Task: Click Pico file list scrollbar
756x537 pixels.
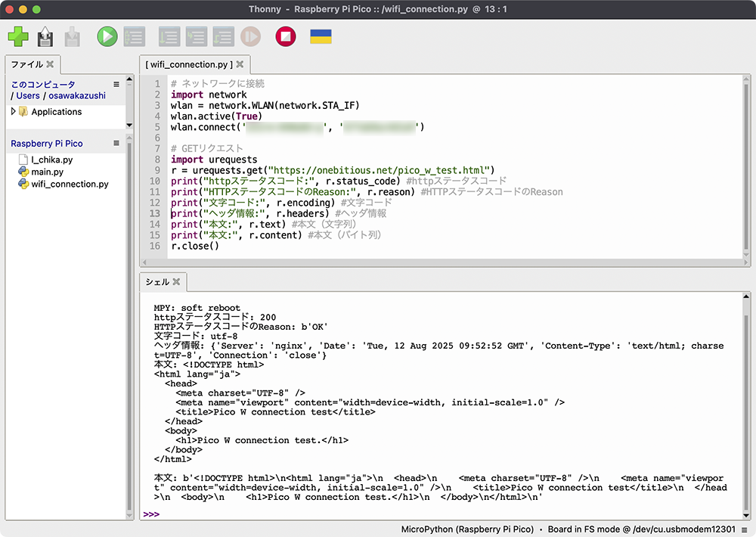Action: [x=129, y=327]
